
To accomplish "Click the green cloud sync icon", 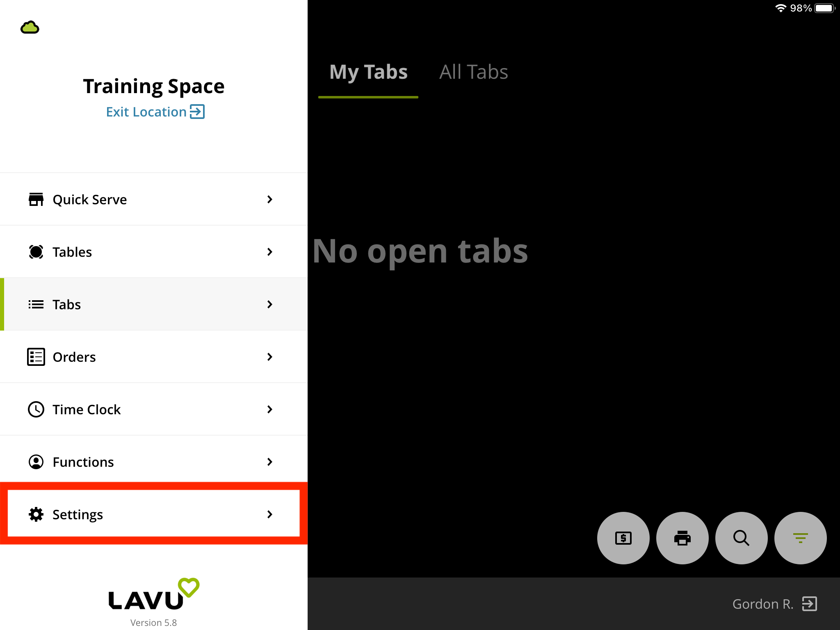I will click(30, 27).
